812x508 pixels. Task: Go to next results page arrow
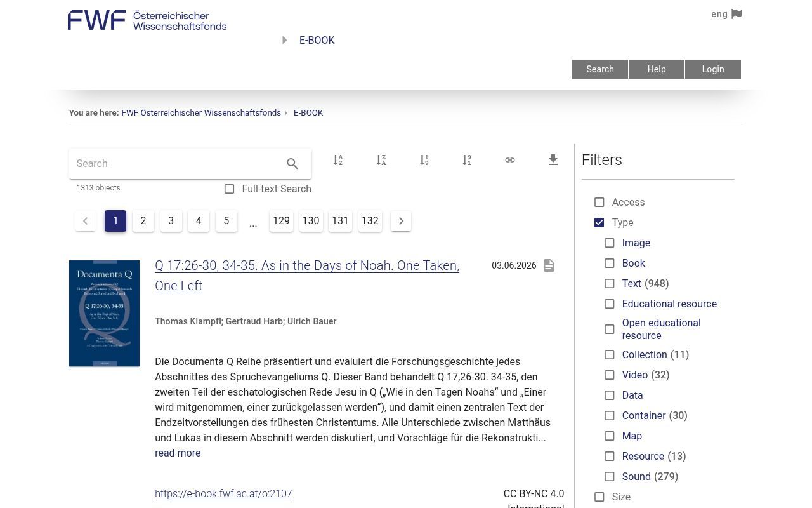click(401, 221)
